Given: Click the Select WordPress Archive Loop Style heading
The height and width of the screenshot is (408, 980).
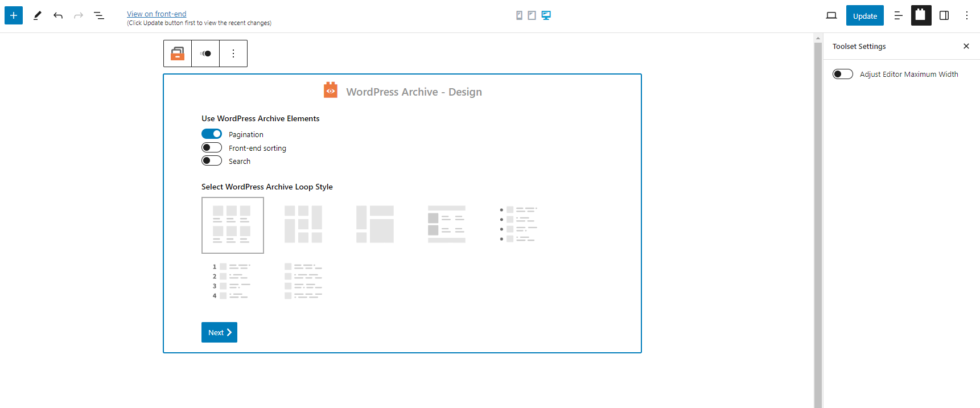Looking at the screenshot, I should pyautogui.click(x=267, y=187).
